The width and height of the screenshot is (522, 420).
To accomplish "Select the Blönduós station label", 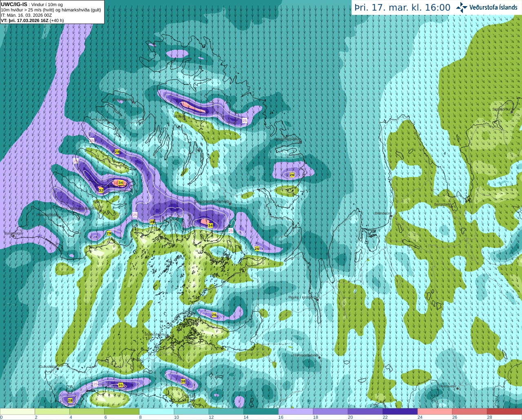I will tap(383, 213).
